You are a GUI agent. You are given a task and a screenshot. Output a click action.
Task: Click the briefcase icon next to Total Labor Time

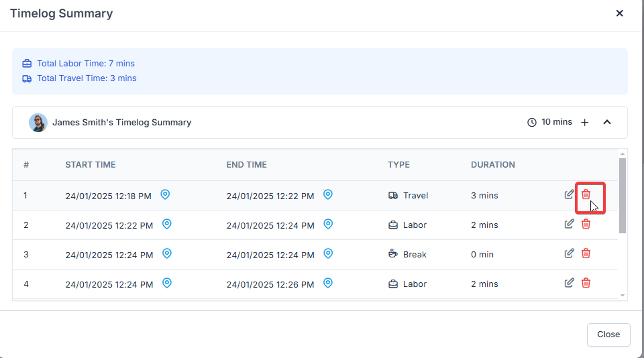coord(27,64)
